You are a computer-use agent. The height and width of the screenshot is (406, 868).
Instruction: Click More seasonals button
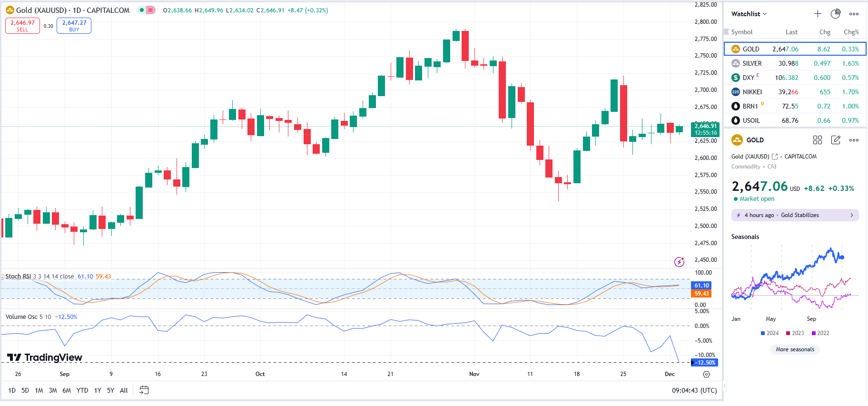(x=795, y=349)
